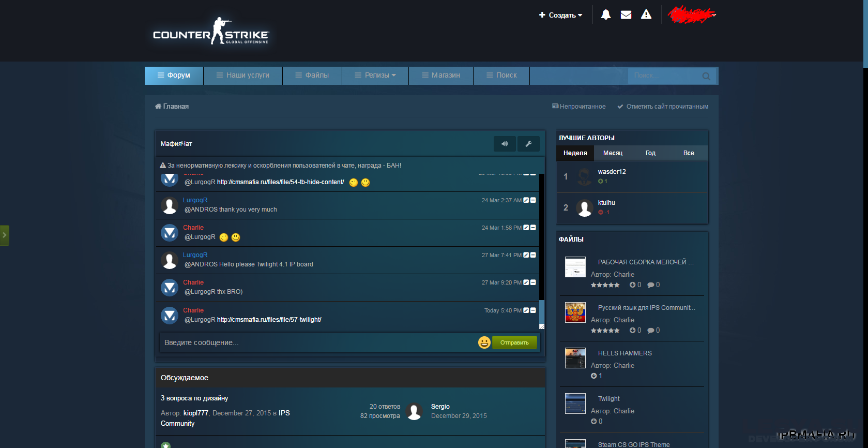Screen dimensions: 868x448
Task: Open Русский язык для IPS Communit.. file
Action: tap(647, 308)
